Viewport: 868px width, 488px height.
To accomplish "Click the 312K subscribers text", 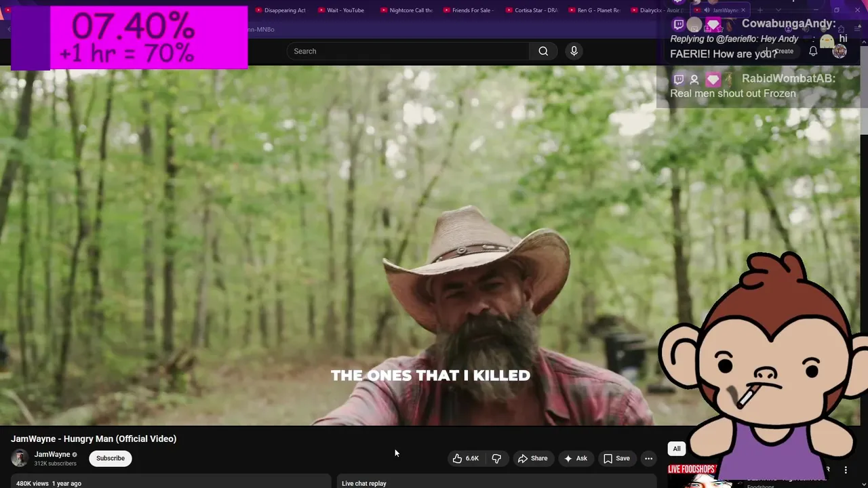I will click(56, 464).
